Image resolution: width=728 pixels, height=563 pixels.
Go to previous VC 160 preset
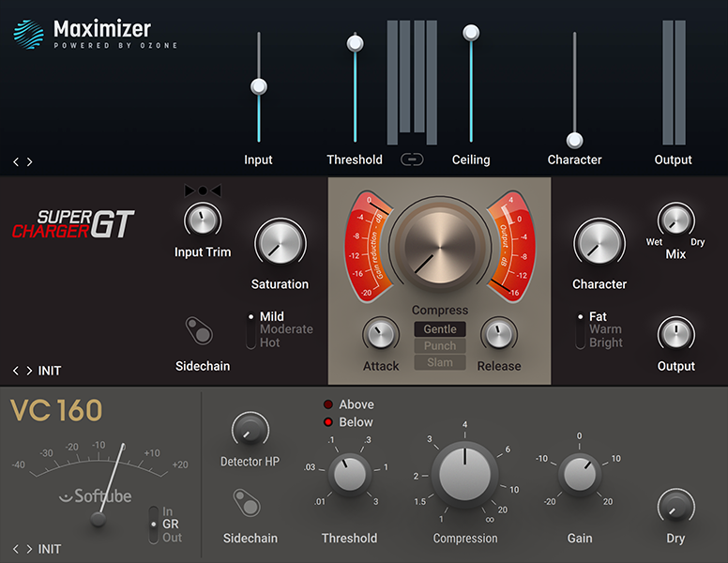[16, 549]
